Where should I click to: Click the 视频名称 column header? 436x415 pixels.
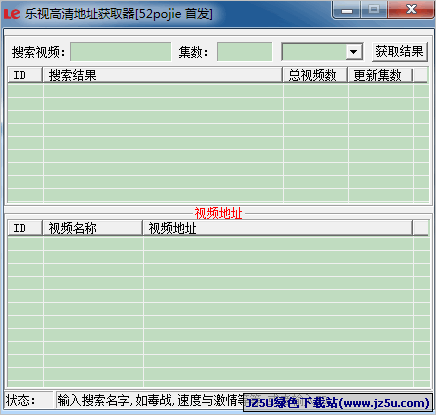[x=93, y=228]
